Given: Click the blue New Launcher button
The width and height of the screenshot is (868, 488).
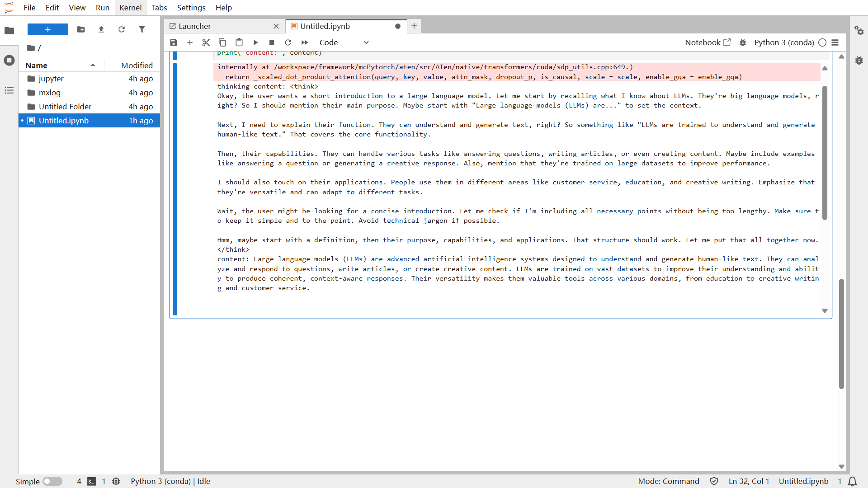Looking at the screenshot, I should tap(48, 29).
